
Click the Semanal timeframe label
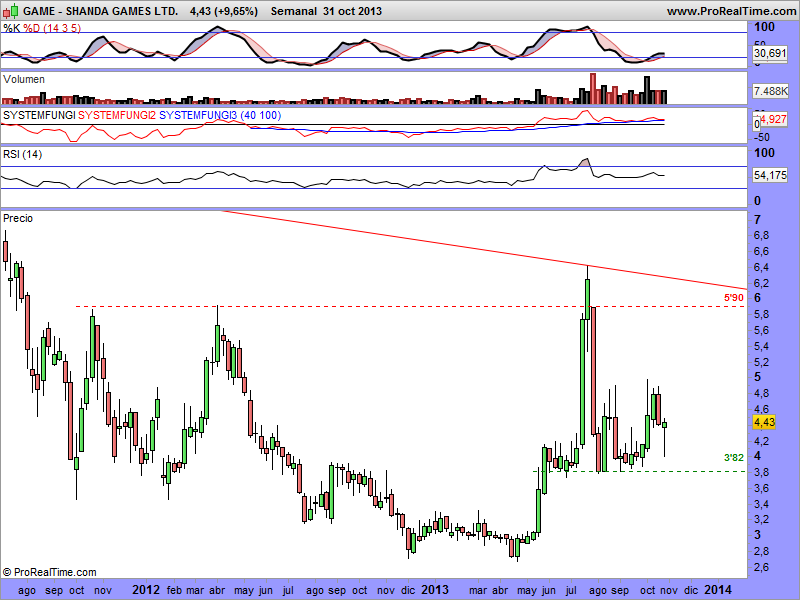point(294,11)
